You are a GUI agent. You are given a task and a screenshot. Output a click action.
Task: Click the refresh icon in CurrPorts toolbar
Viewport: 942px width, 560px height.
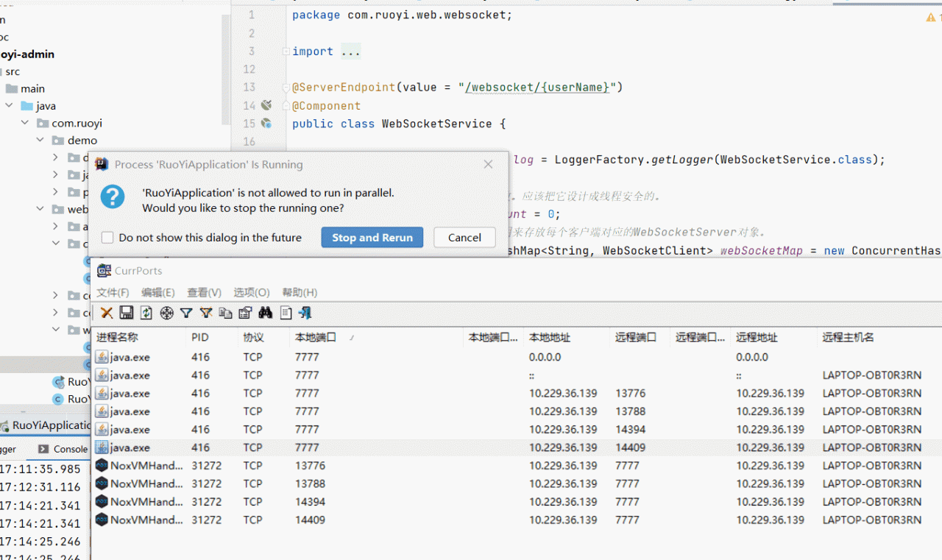(146, 313)
